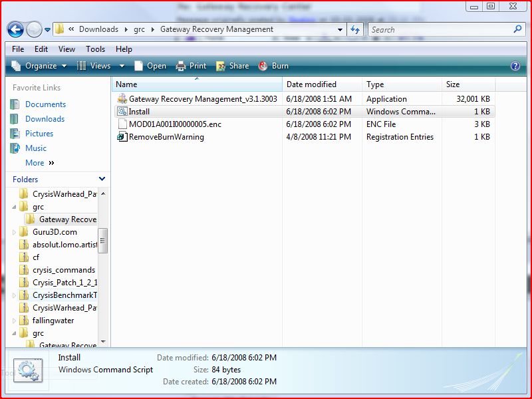Expand the fallingwater folder tree arrow

[14, 321]
